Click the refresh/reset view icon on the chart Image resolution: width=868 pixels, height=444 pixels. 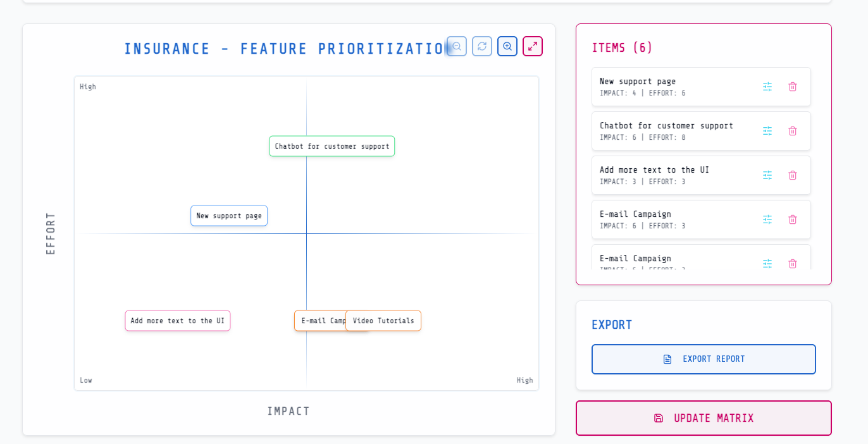point(482,46)
